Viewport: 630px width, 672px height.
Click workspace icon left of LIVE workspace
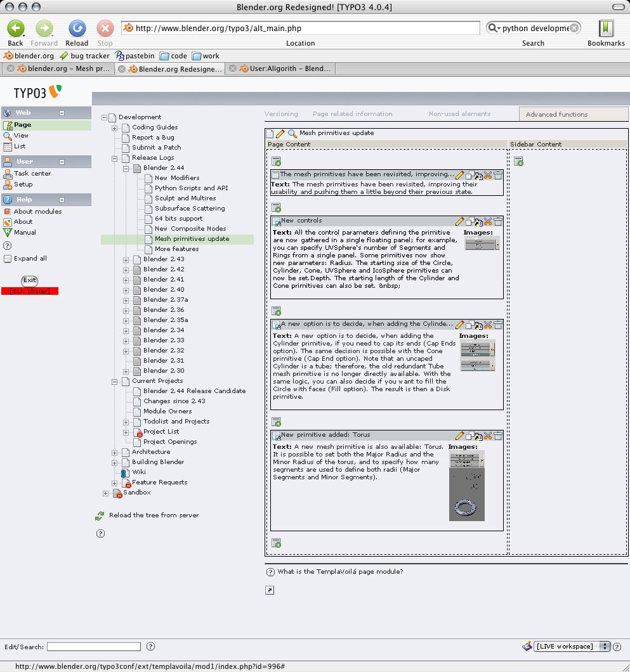tap(527, 646)
